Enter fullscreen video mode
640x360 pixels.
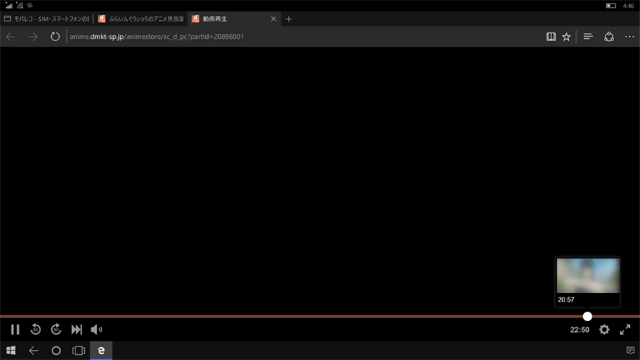625,329
